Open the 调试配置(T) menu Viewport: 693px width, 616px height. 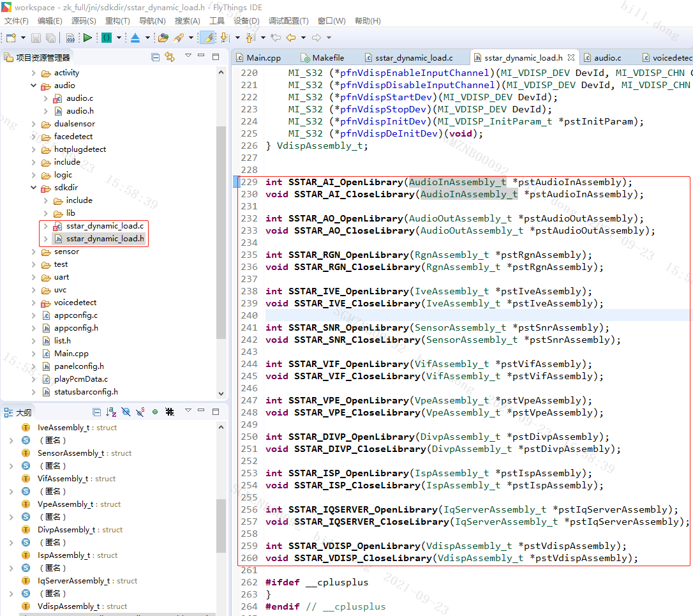point(288,21)
